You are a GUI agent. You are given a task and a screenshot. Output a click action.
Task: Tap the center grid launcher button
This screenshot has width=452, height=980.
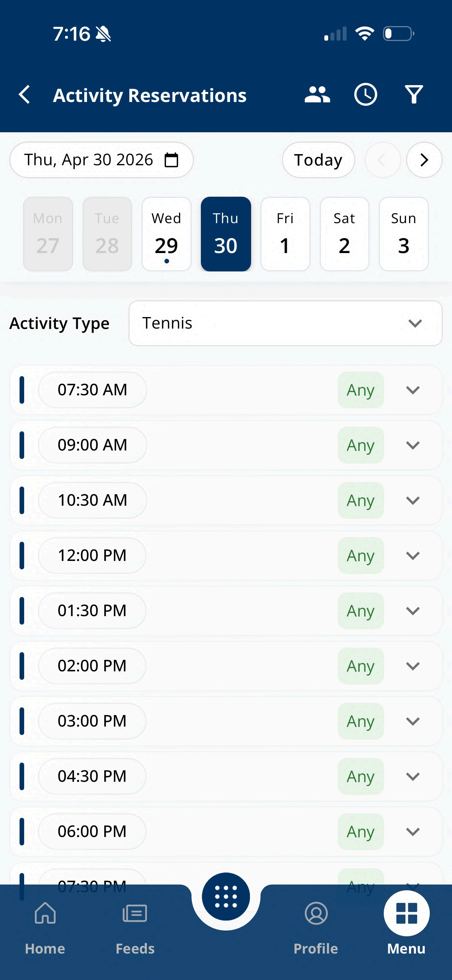226,896
